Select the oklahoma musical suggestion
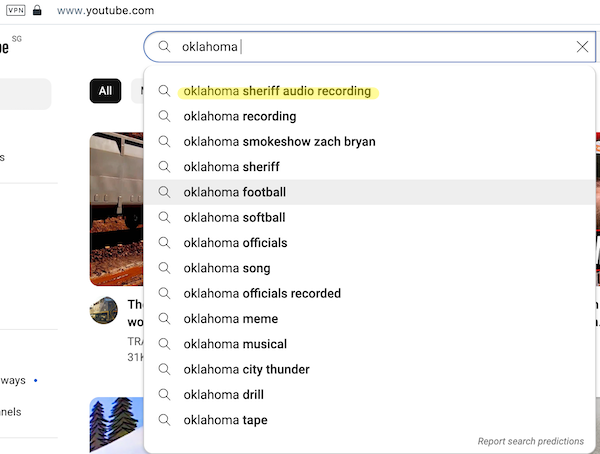This screenshot has width=600, height=454. click(369, 344)
